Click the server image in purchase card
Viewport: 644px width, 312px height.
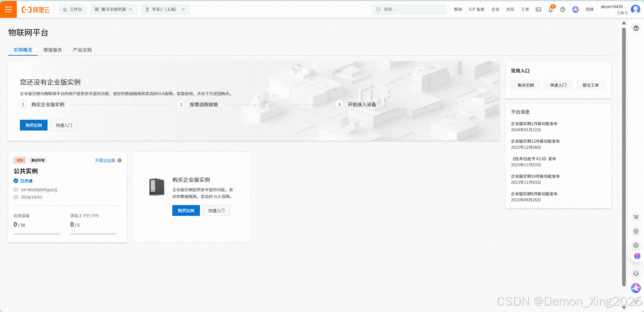(157, 187)
